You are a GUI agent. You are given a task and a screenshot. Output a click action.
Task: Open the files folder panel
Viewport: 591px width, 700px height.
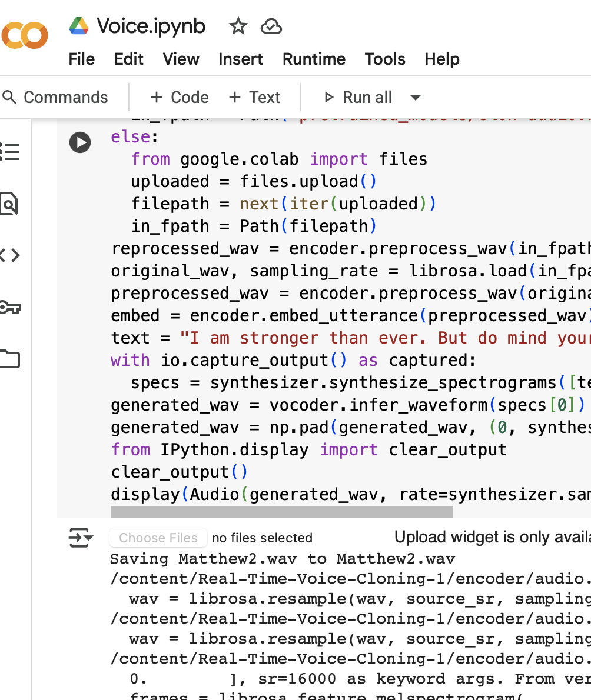(x=9, y=358)
